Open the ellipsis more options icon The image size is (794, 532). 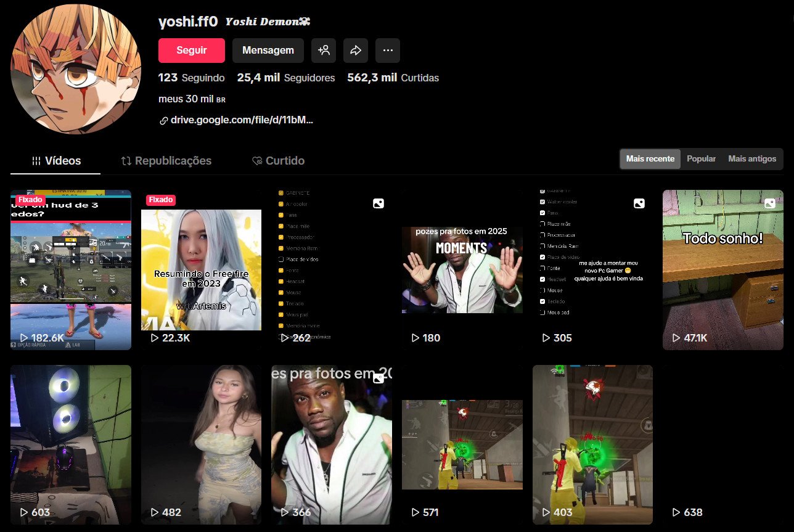point(388,51)
